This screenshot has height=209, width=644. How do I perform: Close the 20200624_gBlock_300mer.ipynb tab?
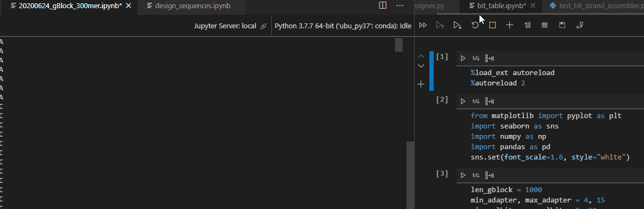point(129,6)
